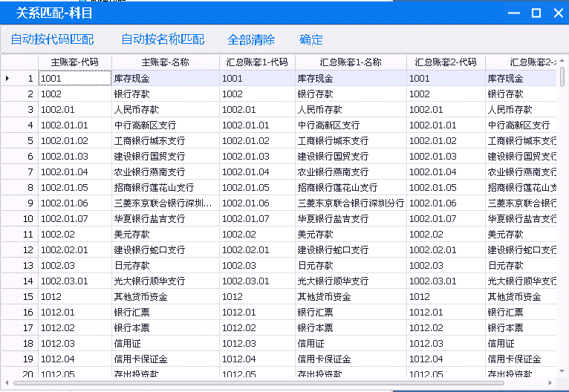Click 汇总账套1 name cell 工商银行城东支行
Image resolution: width=569 pixels, height=392 pixels.
(351, 141)
